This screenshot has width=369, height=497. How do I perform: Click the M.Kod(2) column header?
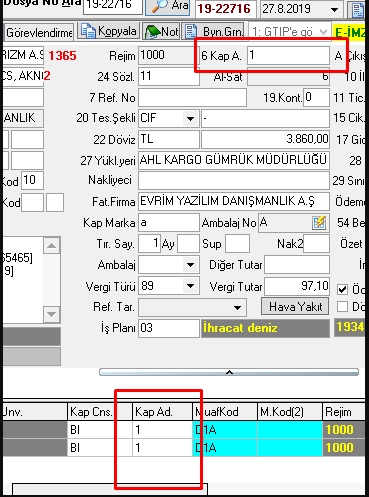[x=290, y=412]
